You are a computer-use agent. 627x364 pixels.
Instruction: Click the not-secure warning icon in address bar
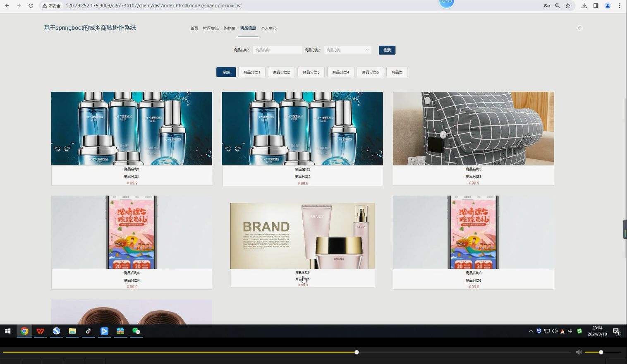tap(45, 6)
